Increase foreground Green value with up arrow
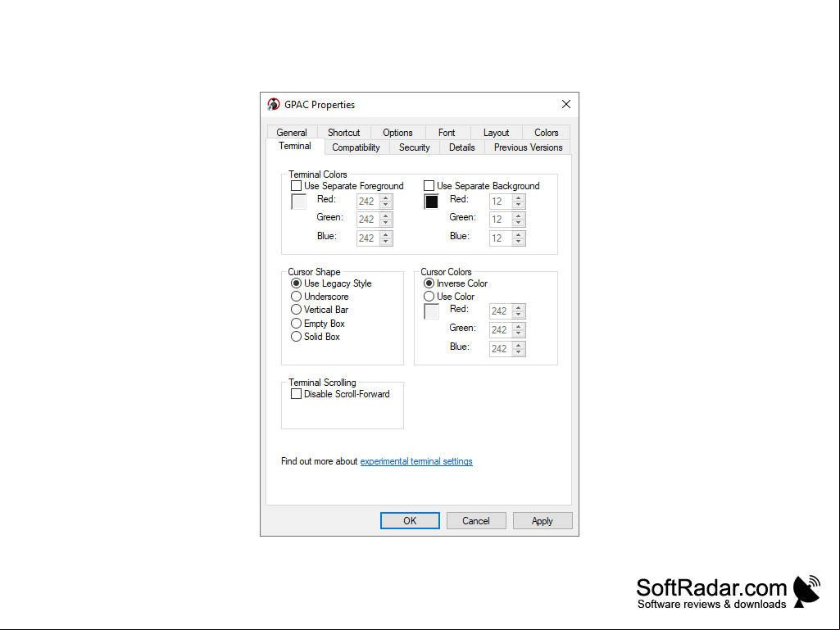Viewport: 840px width, 630px height. tap(386, 216)
